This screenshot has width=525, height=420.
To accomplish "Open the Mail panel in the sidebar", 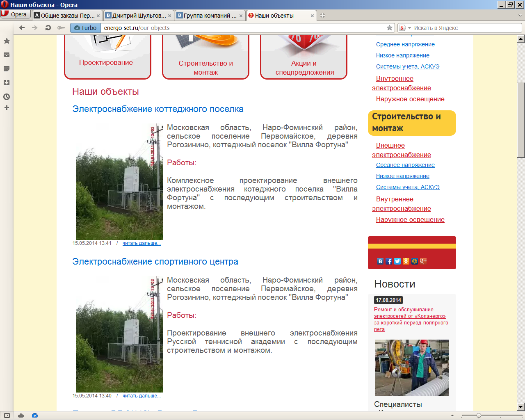I will (7, 55).
